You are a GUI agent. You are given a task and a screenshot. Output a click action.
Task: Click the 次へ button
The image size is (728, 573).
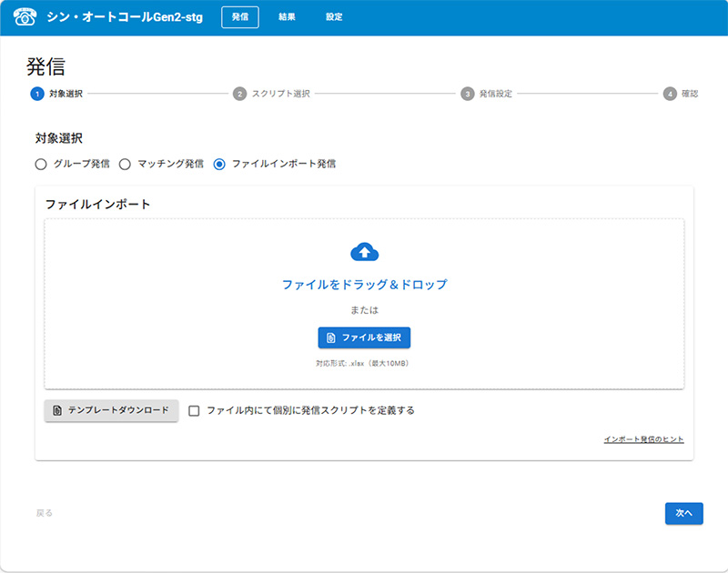coord(684,513)
